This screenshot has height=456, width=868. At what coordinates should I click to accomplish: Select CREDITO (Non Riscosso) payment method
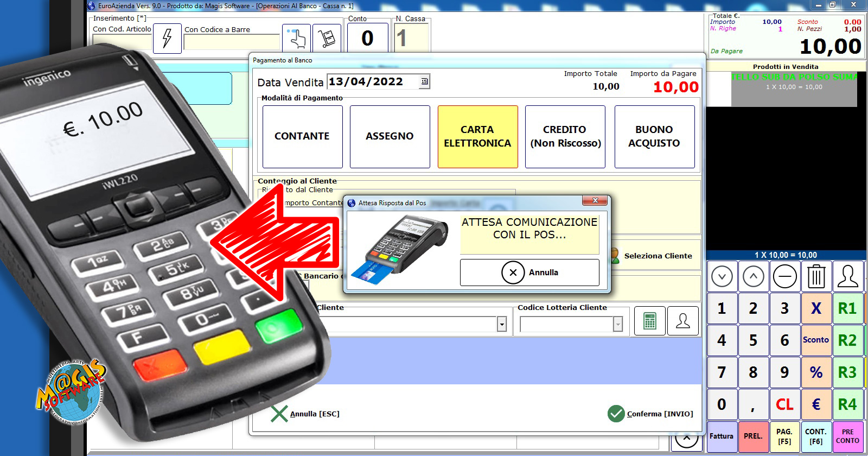click(565, 136)
